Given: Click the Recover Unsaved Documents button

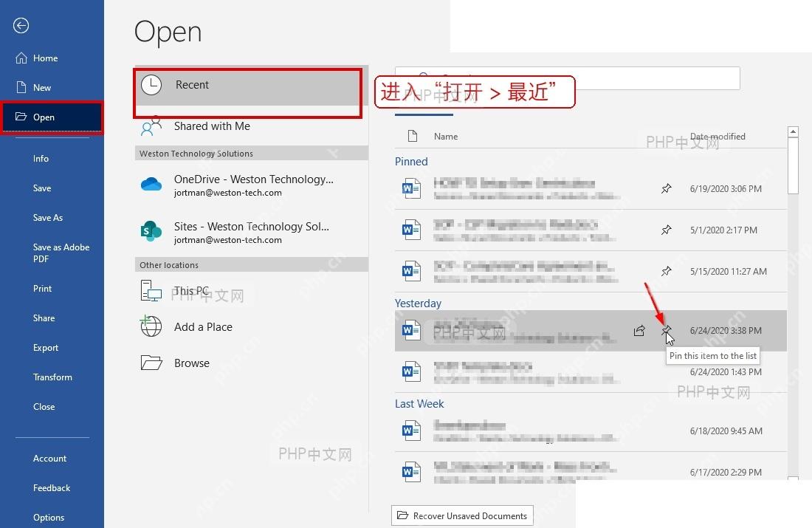Looking at the screenshot, I should click(462, 515).
